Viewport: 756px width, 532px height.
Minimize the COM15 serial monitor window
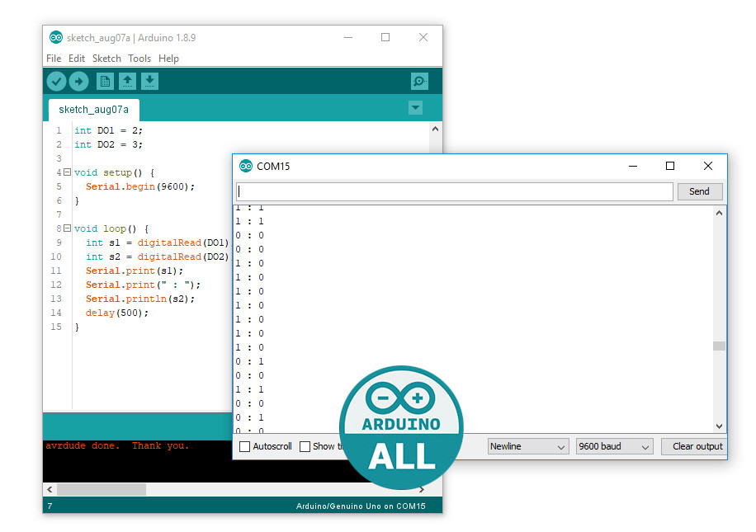(x=633, y=167)
